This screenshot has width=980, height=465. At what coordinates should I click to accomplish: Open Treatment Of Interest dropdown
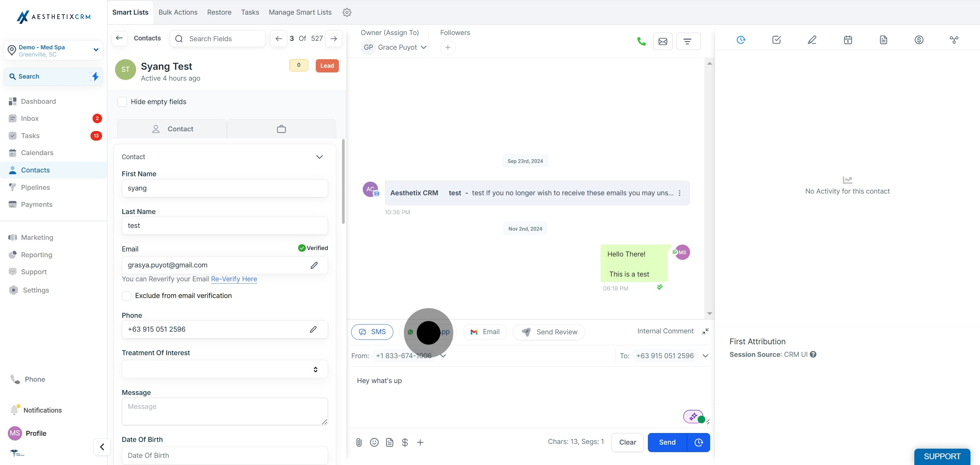(x=225, y=369)
